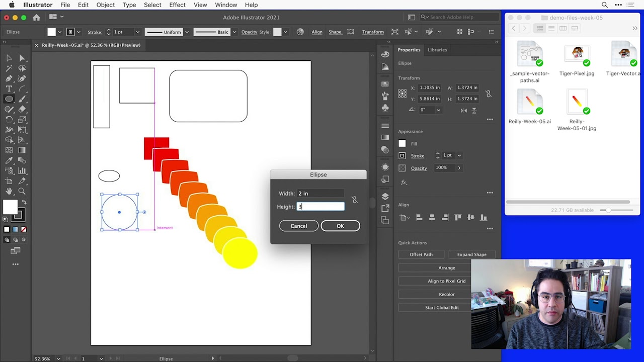This screenshot has width=644, height=362.
Task: Click the Width field in Ellipse dialog
Action: tap(320, 194)
